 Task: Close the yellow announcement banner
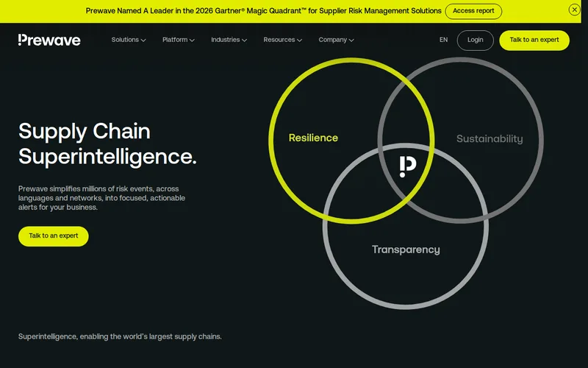point(574,10)
